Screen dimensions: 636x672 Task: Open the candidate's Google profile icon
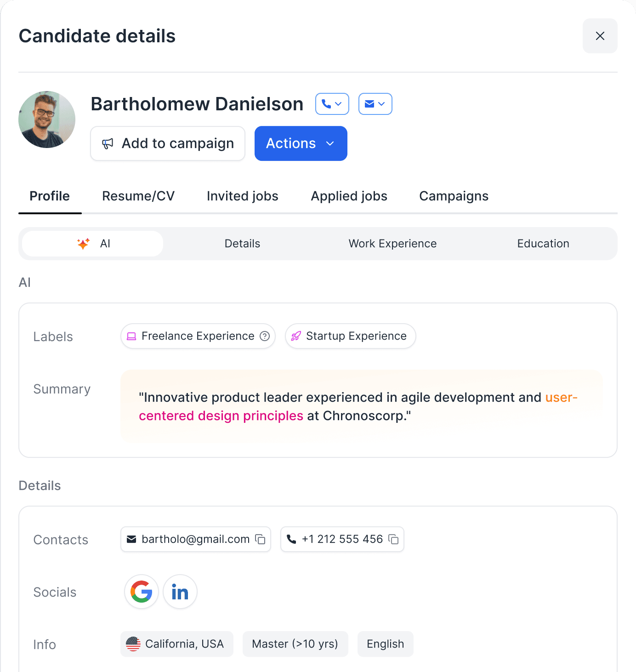pos(141,592)
